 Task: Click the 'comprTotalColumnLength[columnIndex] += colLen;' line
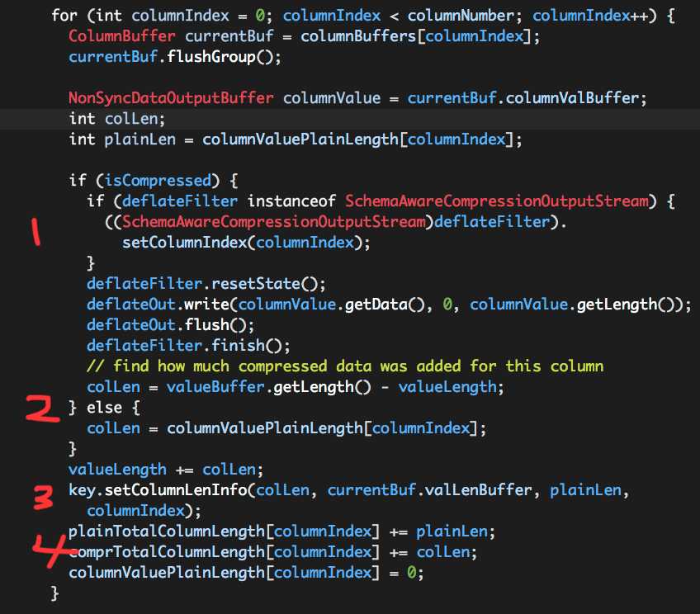272,552
